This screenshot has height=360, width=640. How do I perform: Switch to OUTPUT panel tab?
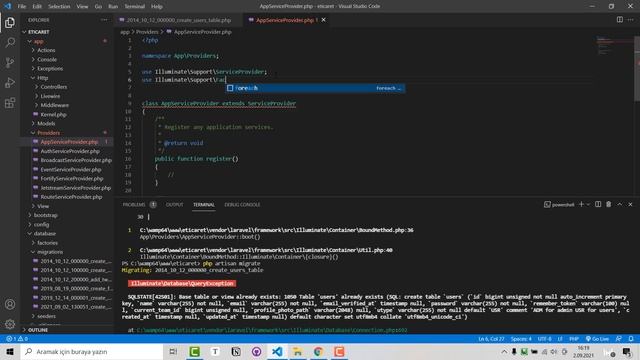174,204
